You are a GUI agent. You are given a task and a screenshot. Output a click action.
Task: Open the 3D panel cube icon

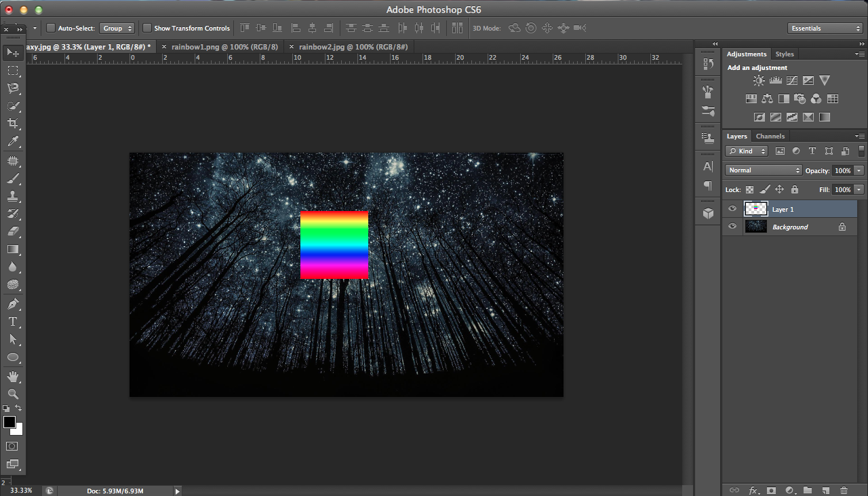pos(708,213)
